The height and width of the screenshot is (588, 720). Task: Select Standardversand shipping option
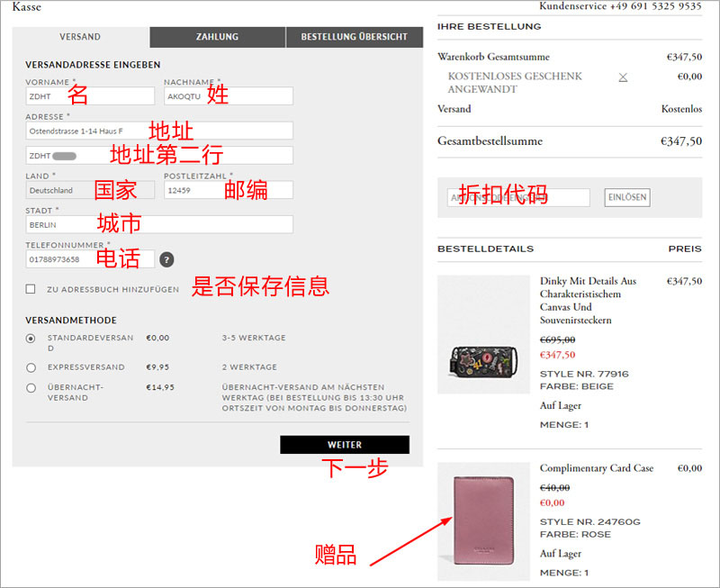click(x=31, y=339)
